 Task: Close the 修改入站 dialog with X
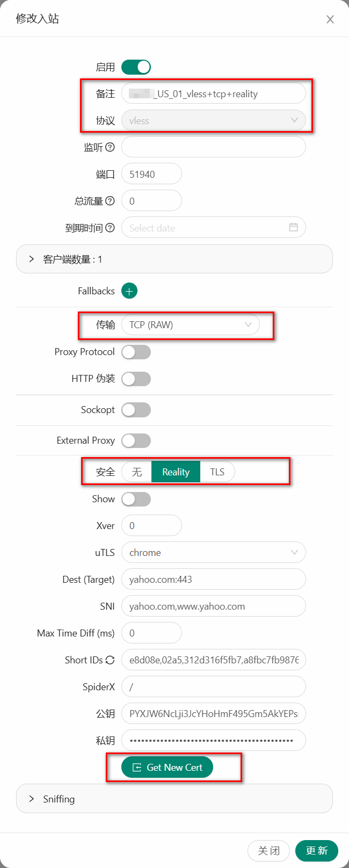(330, 19)
